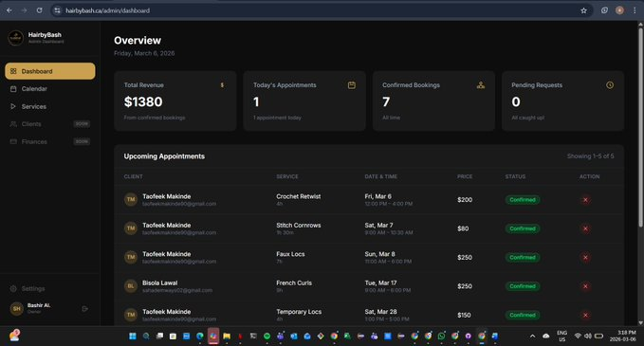Screen dimensions: 644x346
Task: Cancel the Stitch Cornrows appointment with the X
Action: (x=586, y=228)
